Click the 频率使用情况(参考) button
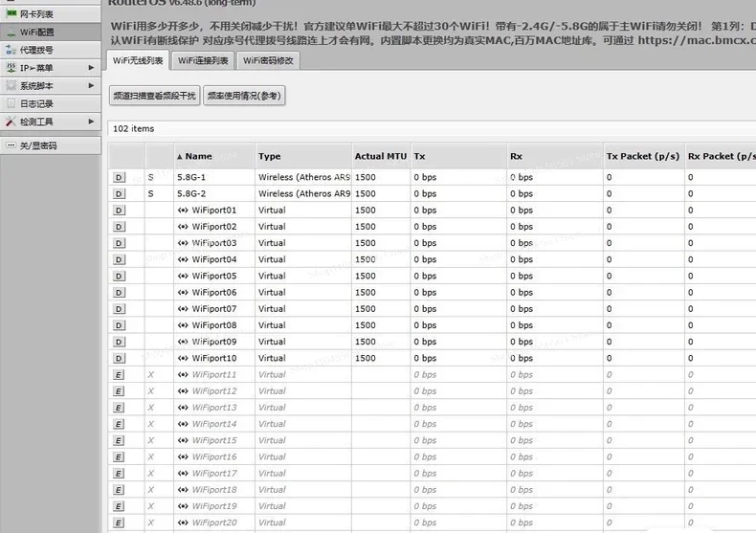 click(x=244, y=96)
